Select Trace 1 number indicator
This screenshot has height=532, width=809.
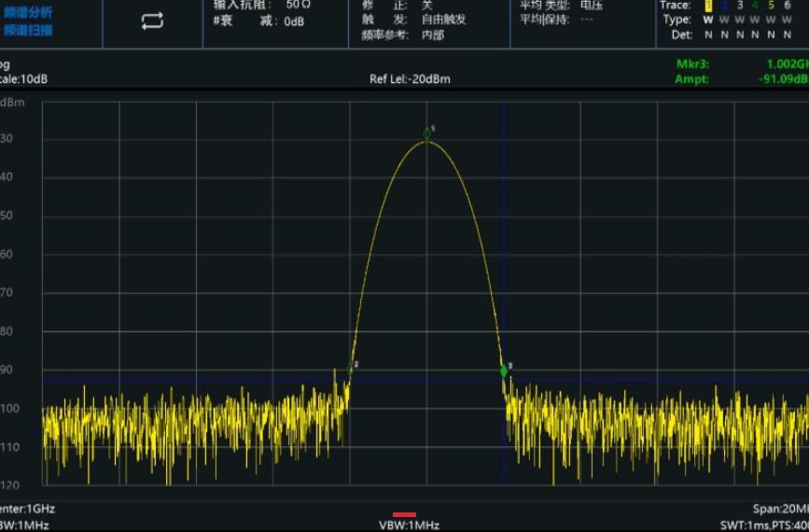[708, 6]
